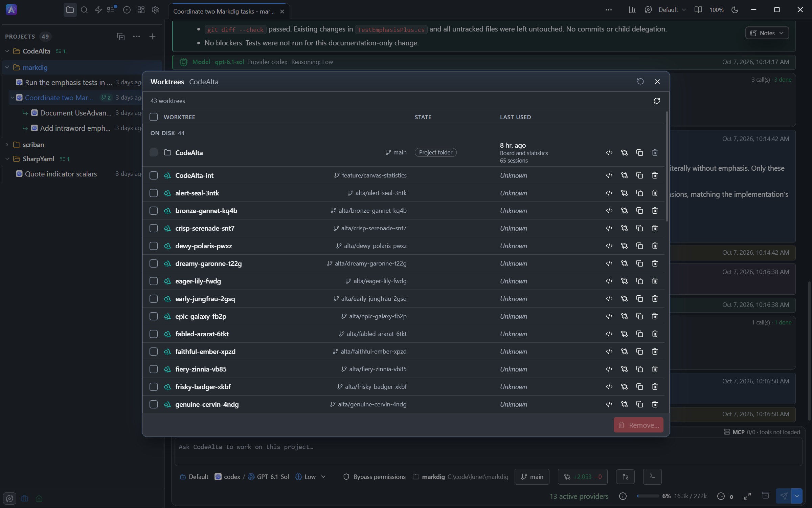Toggle the dark mode moon icon
This screenshot has width=812, height=508.
(735, 10)
